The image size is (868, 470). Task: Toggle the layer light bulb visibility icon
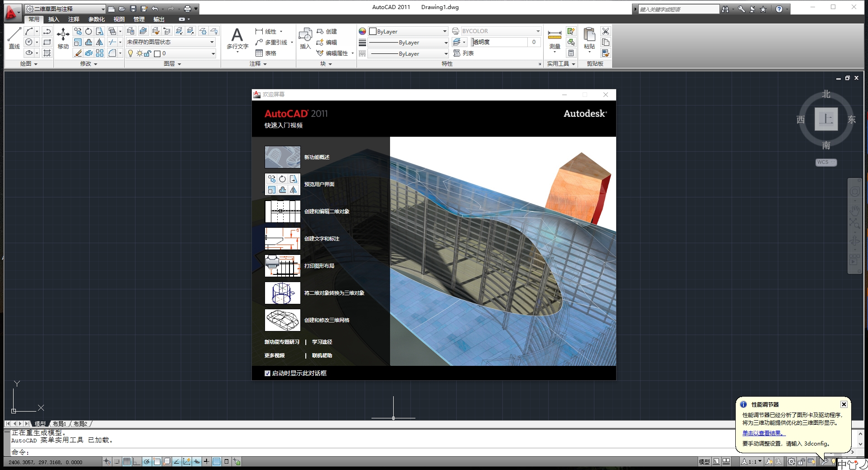130,53
